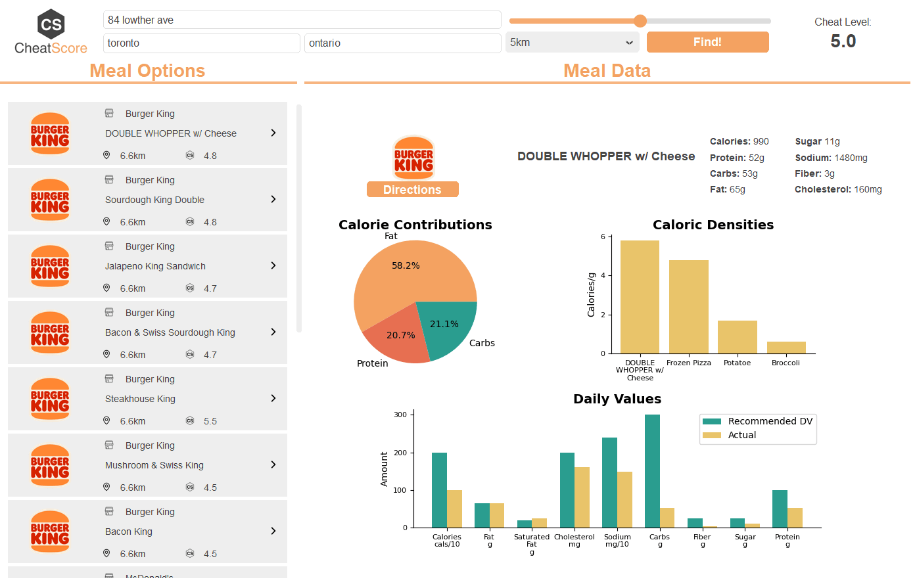Click Burger King logo on DOUBLE WHOPPER card

[50, 133]
